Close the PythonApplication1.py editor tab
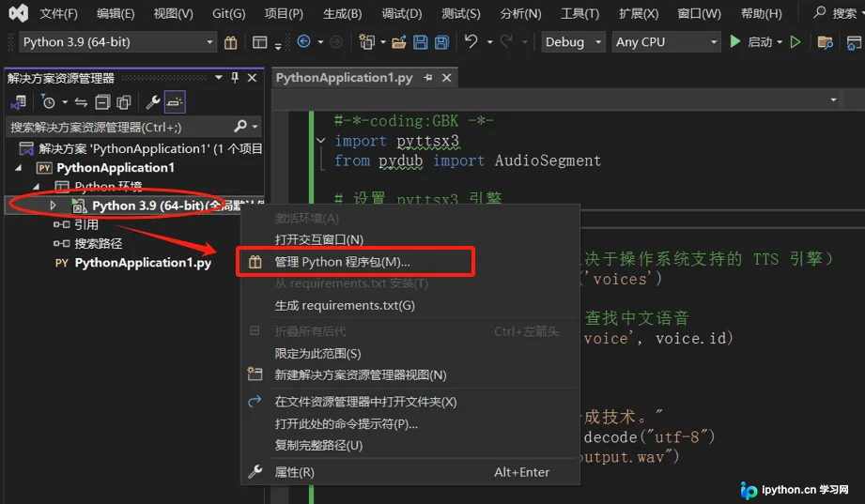The image size is (865, 504). (447, 78)
